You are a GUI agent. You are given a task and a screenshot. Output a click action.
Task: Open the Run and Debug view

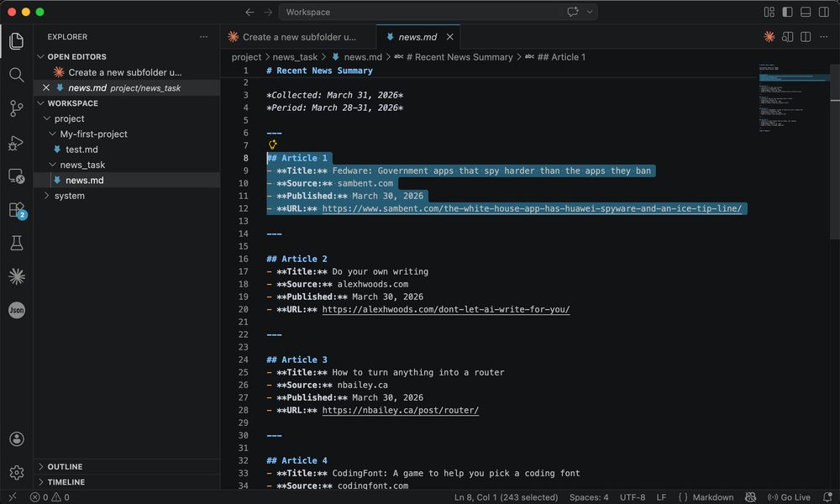pos(16,143)
